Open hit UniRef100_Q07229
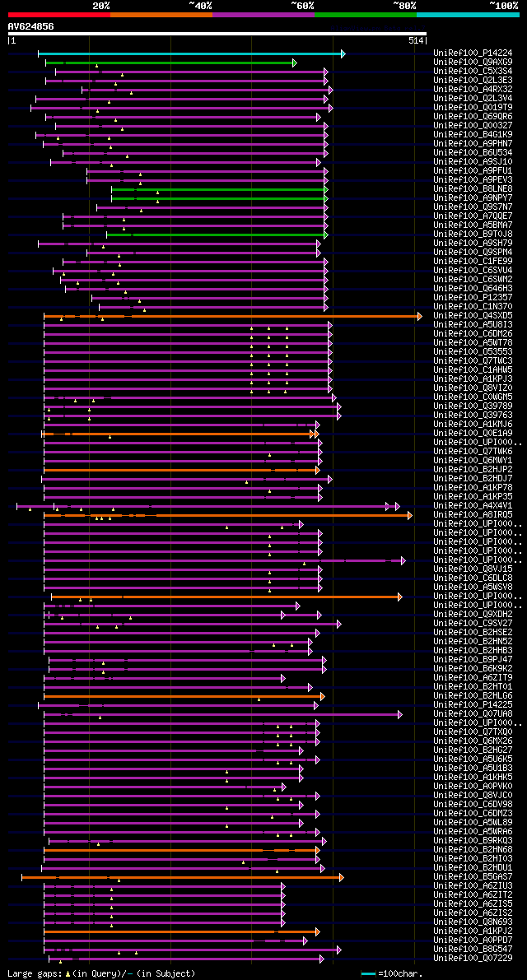The image size is (527, 980). [x=473, y=959]
